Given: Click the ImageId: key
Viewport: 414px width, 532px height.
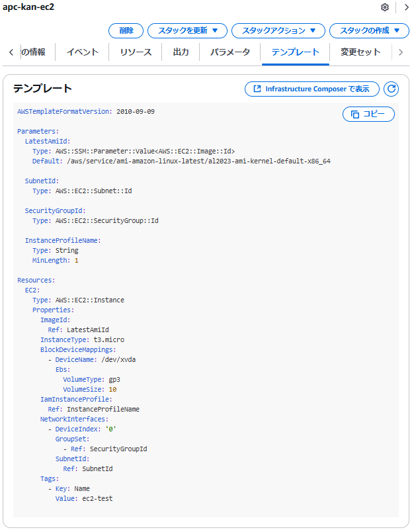Looking at the screenshot, I should click(56, 320).
